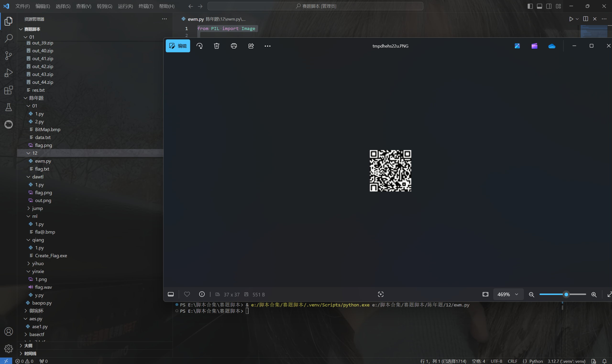The height and width of the screenshot is (364, 612).
Task: Toggle the secondary sidebar layout
Action: pyautogui.click(x=549, y=6)
